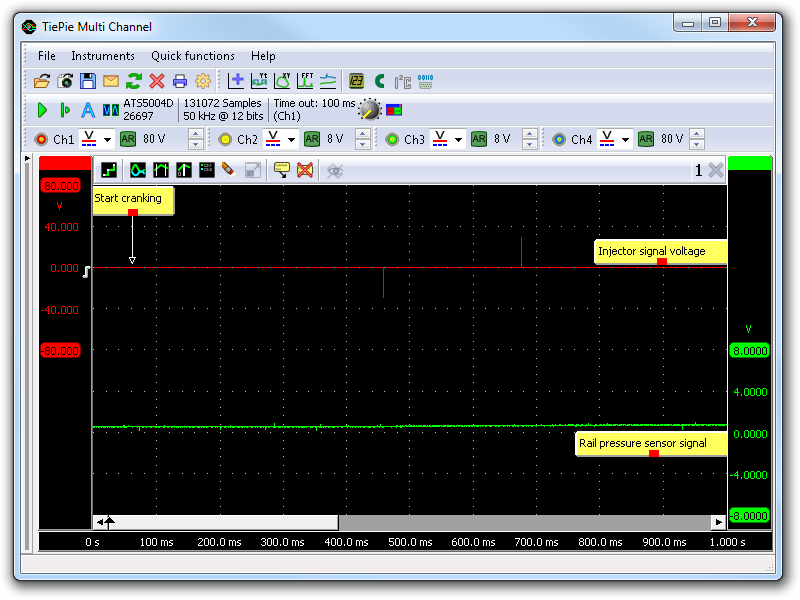Viewport: 800px width, 600px height.
Task: Increase Ch2 range with up stepper
Action: click(362, 134)
